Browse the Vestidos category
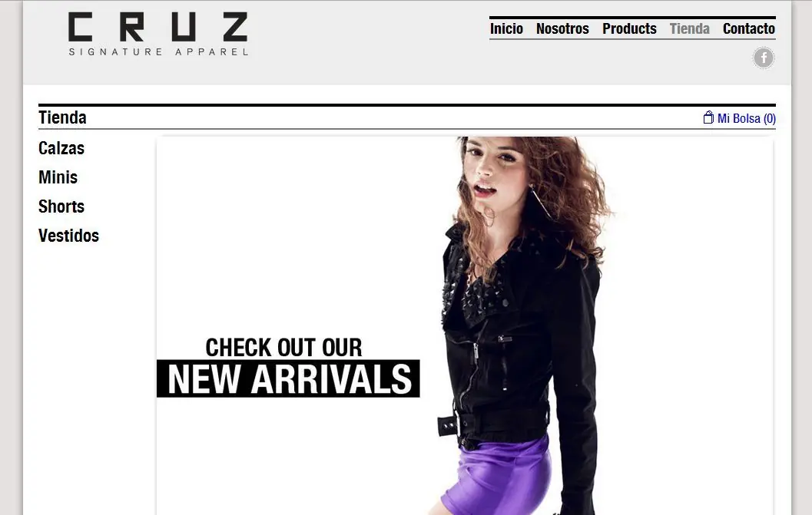812x515 pixels. 68,236
